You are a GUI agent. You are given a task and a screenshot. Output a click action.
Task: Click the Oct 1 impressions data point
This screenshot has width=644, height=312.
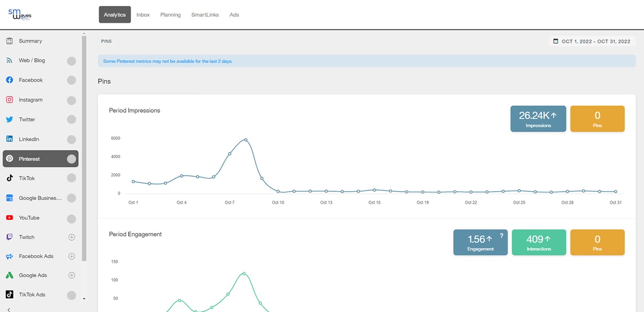tap(133, 181)
